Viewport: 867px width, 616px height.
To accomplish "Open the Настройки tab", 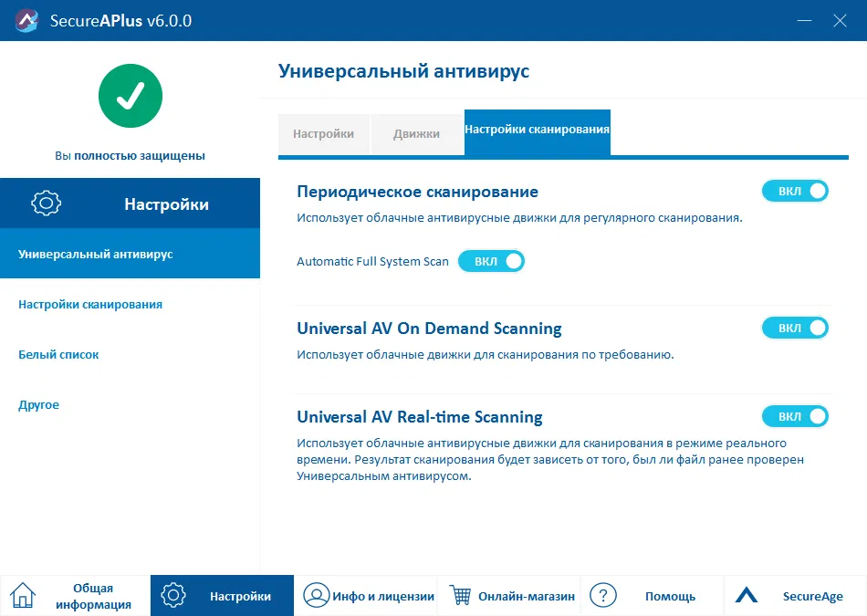I will pos(323,134).
